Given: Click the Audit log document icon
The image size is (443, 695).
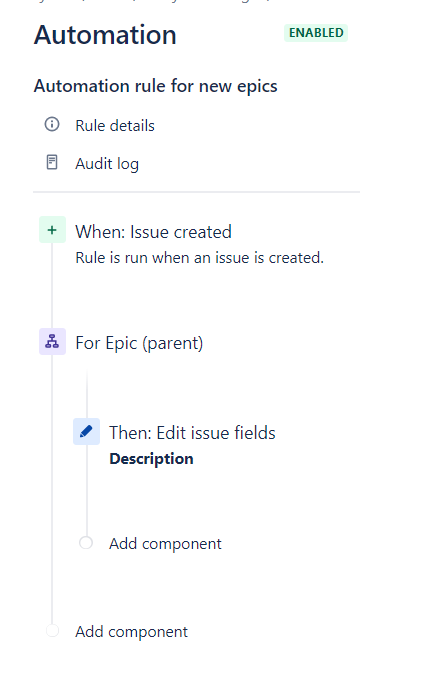Looking at the screenshot, I should (x=52, y=162).
